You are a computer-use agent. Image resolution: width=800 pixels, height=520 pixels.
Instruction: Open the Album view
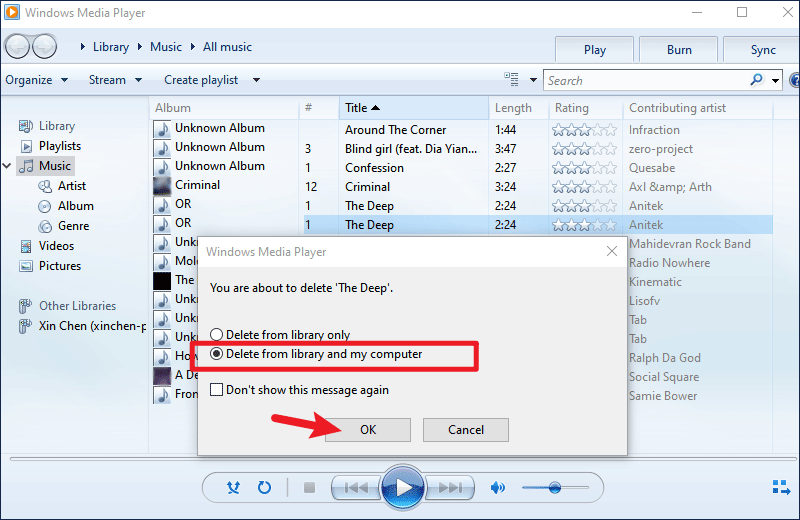(76, 206)
